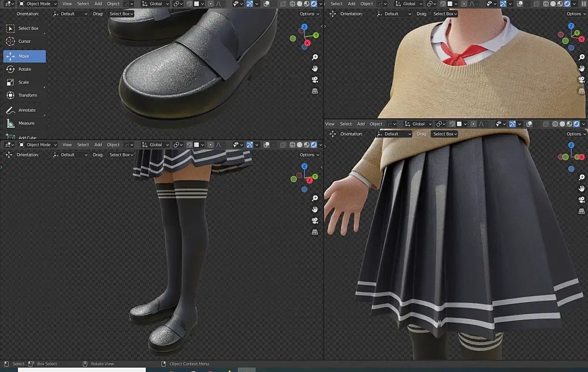Enable solid shading in sweater viewport
Viewport: 588px width, 372px height.
click(x=553, y=4)
